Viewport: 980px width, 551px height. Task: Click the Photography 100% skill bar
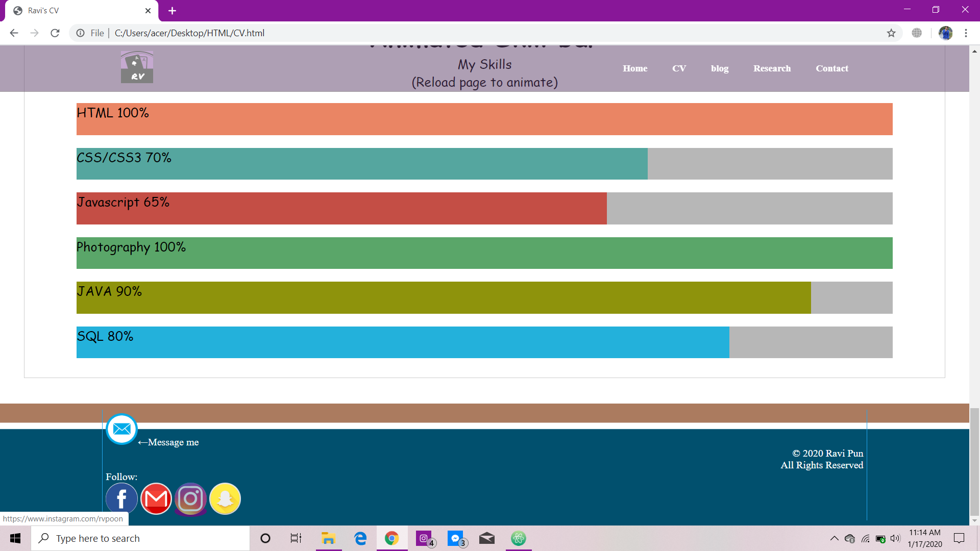point(484,253)
